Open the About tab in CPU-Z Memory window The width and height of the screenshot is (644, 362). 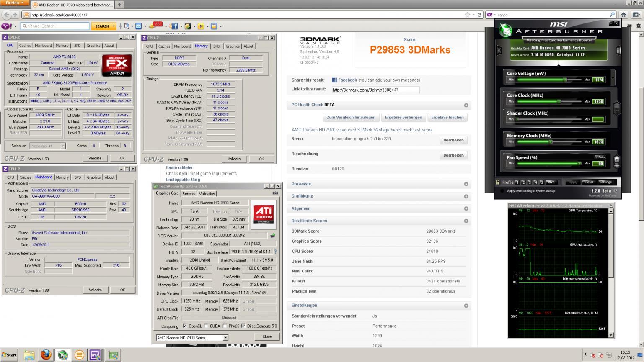pos(248,46)
